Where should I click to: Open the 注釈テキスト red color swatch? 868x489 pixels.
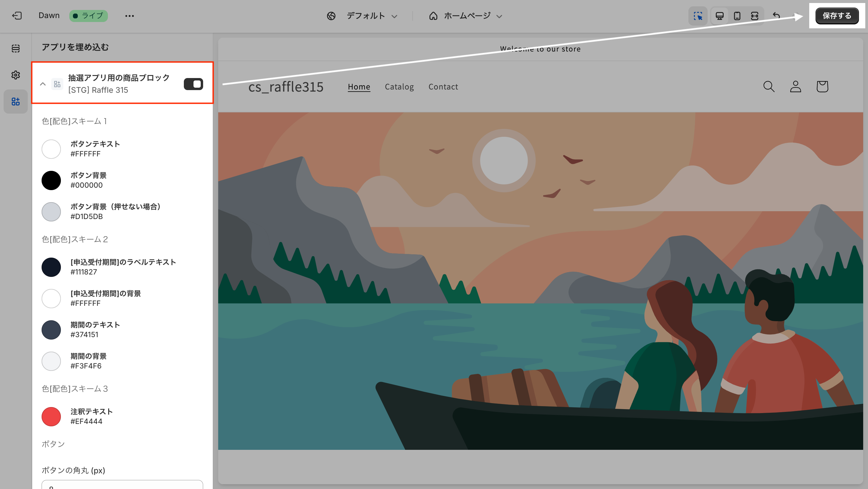51,417
